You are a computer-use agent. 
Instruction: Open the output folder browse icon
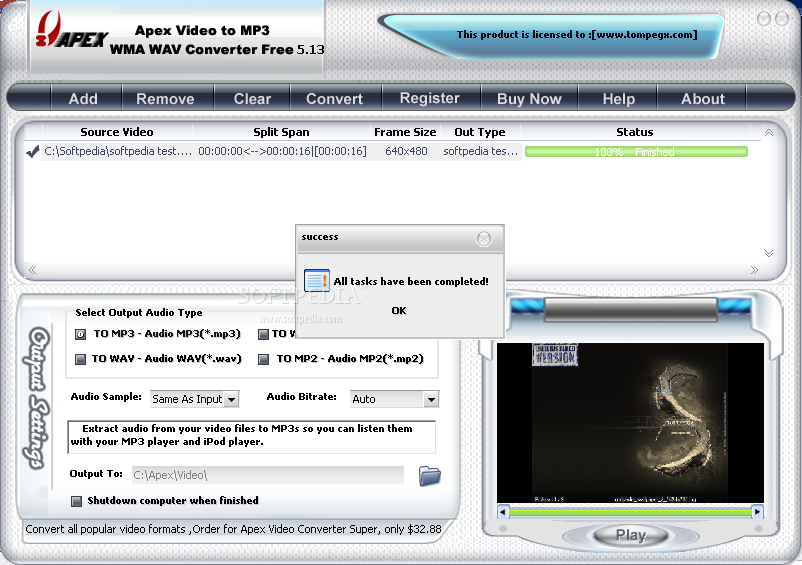(430, 476)
